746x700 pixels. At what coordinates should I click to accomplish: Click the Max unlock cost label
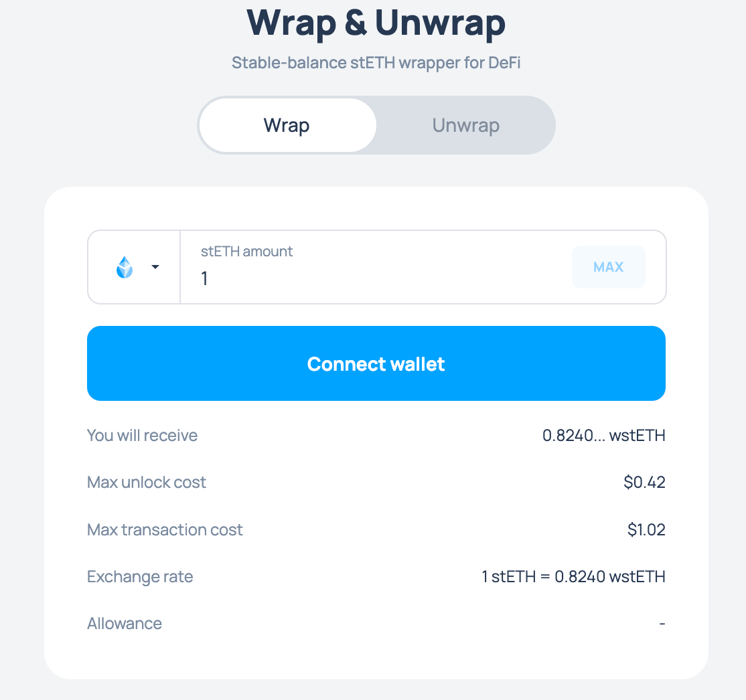coord(147,483)
